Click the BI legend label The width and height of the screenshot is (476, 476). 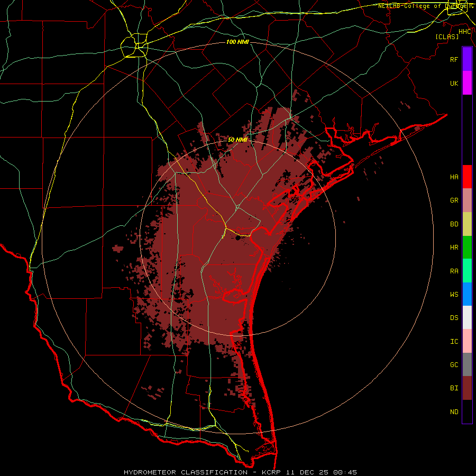(454, 388)
